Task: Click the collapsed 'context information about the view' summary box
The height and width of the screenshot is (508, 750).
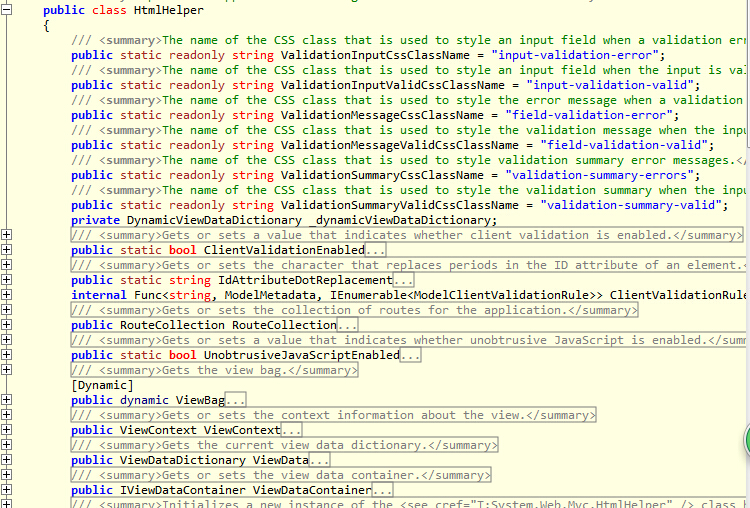Action: [333, 415]
